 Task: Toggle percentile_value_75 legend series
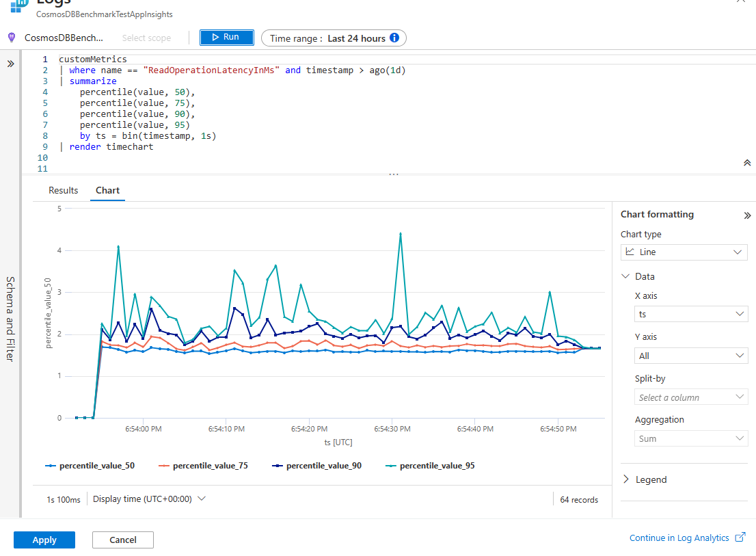pyautogui.click(x=204, y=466)
